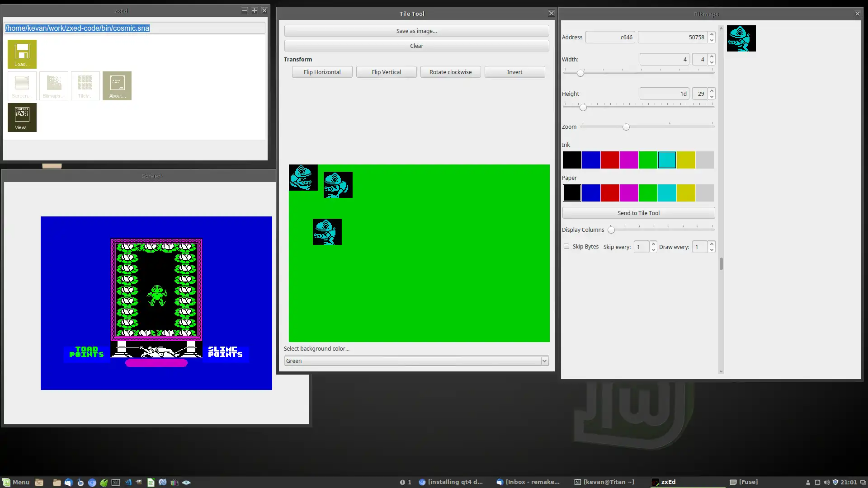Click the About tool icon in zxEd
The width and height of the screenshot is (868, 488).
[117, 86]
